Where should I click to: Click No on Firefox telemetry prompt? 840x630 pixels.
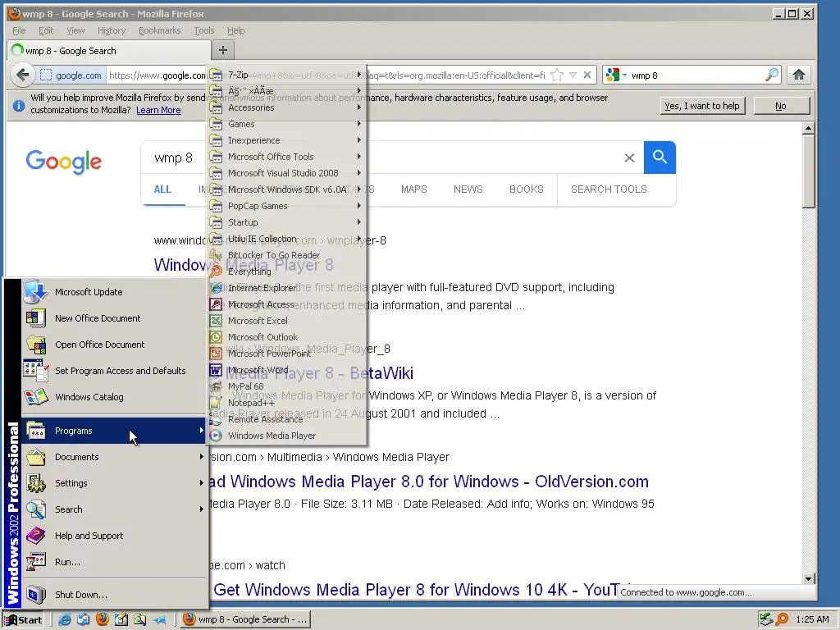point(781,106)
